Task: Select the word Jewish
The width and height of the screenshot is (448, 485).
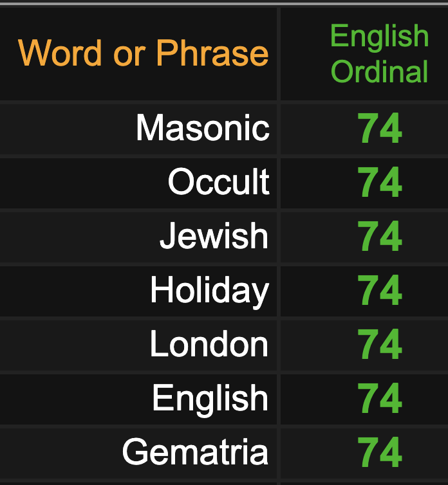Action: (214, 235)
